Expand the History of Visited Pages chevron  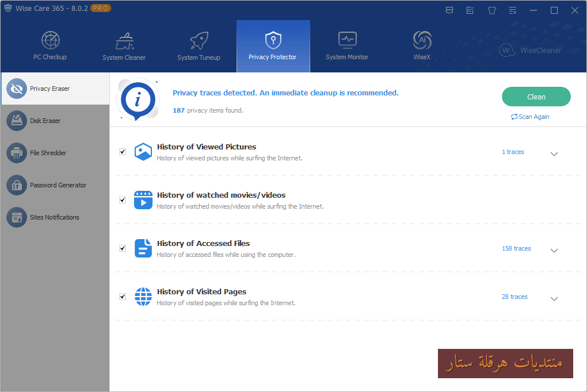[554, 298]
